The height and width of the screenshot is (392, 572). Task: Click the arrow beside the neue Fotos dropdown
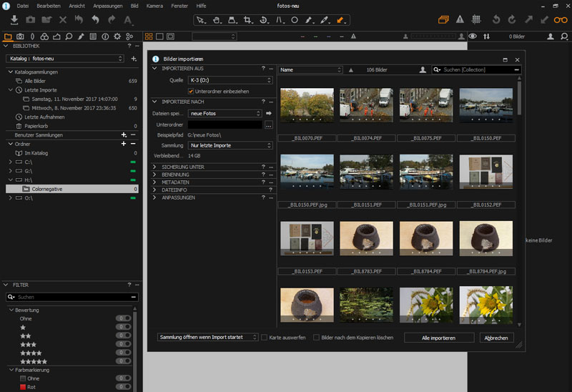[269, 114]
